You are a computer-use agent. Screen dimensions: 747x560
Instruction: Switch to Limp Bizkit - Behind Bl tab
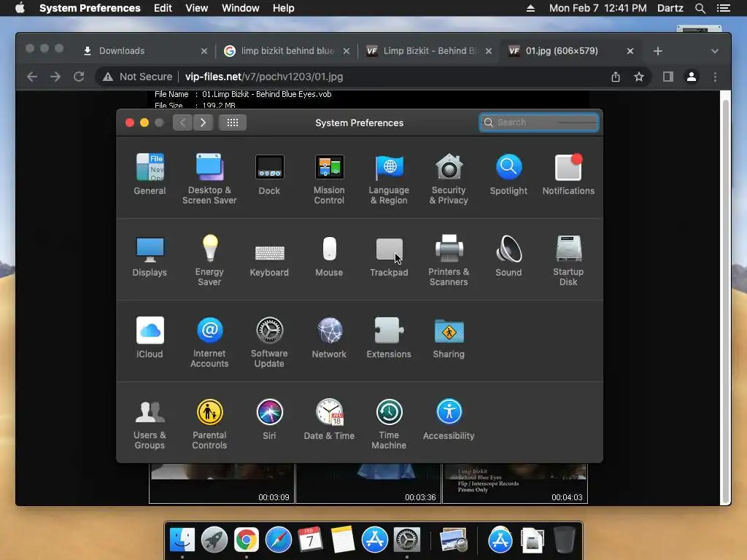tap(429, 51)
